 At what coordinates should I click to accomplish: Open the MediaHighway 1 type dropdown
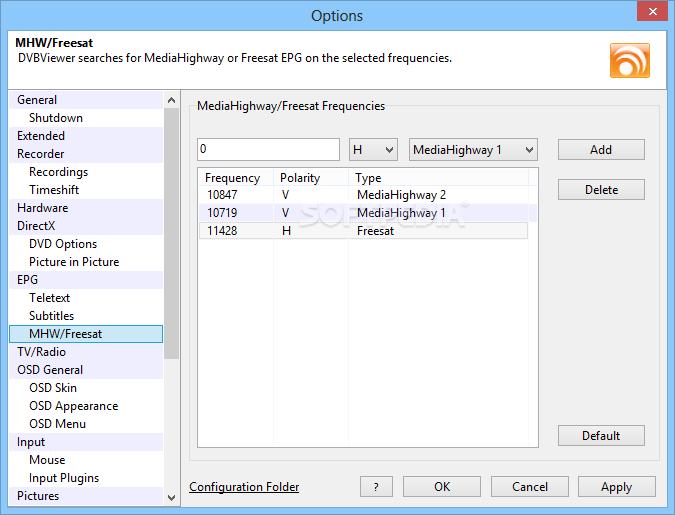(x=473, y=149)
